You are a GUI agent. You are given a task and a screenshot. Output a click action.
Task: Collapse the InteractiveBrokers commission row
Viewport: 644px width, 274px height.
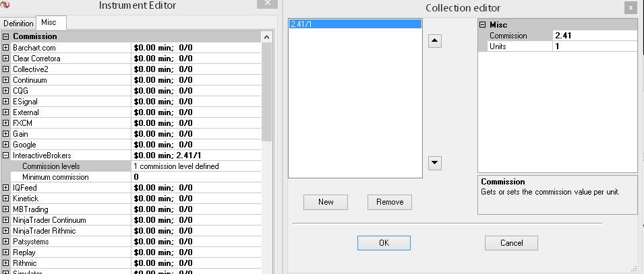click(6, 156)
